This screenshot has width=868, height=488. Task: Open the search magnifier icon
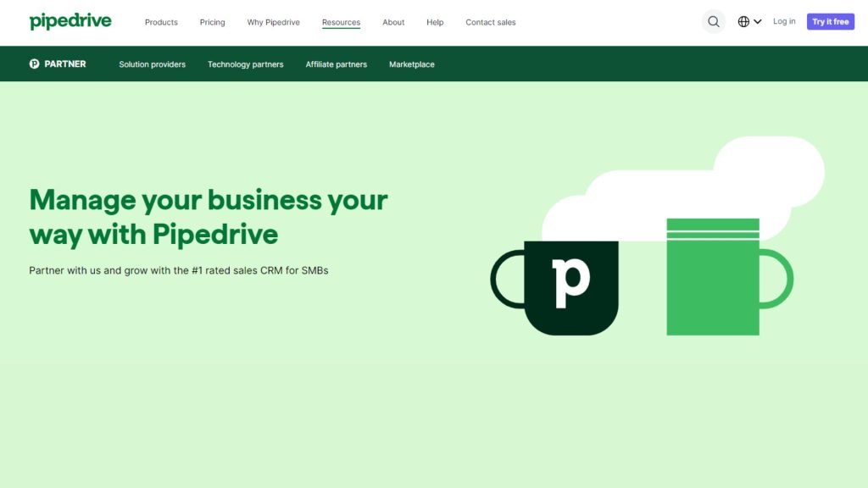click(x=714, y=21)
